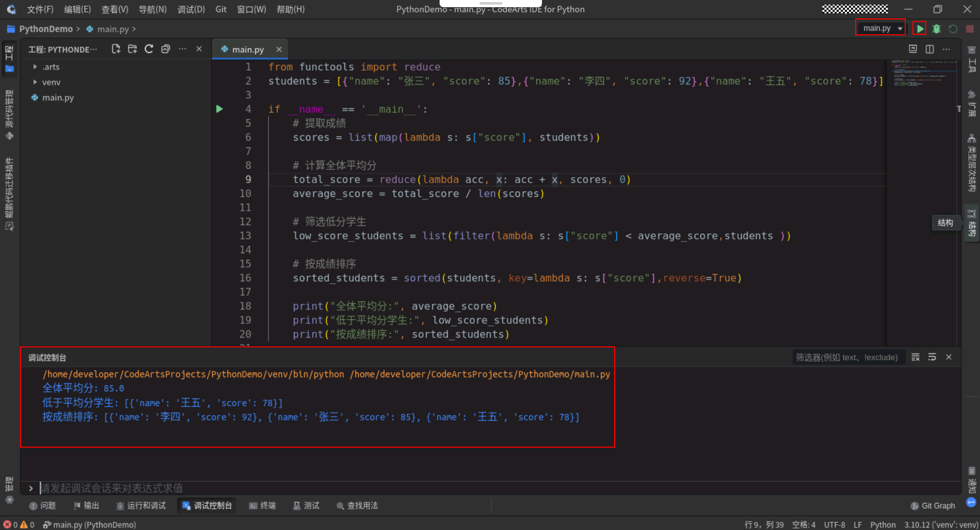The image size is (980, 530).
Task: Open the 帮助(H) menu
Action: [x=290, y=9]
